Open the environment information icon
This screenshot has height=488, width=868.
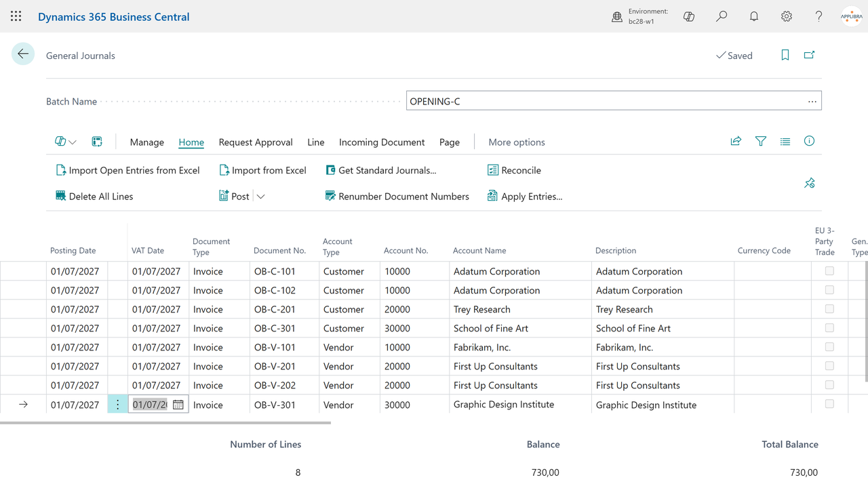coord(617,17)
